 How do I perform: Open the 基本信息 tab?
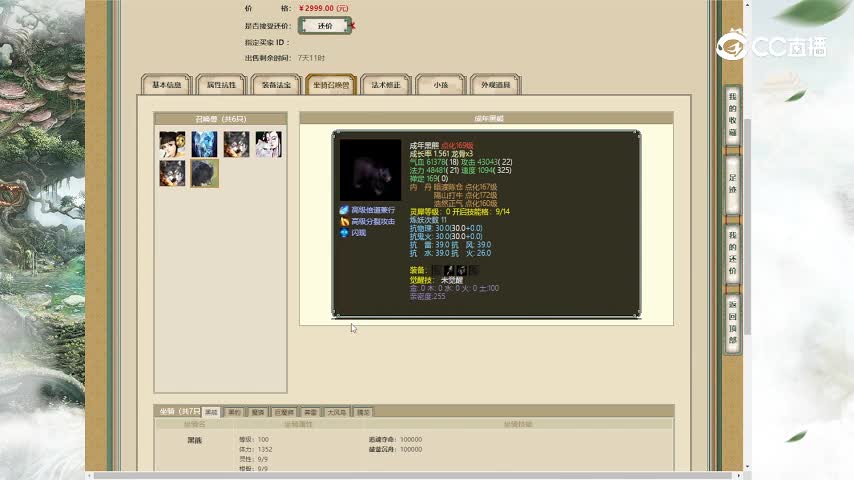tap(167, 84)
